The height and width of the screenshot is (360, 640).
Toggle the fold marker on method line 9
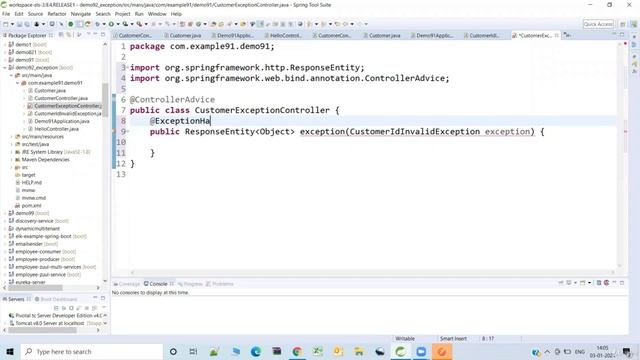tap(127, 131)
